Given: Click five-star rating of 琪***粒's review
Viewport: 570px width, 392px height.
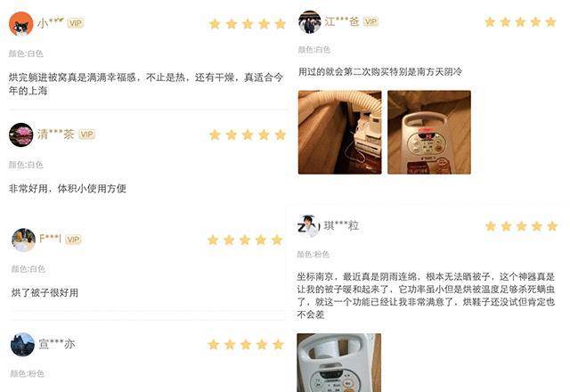Looking at the screenshot, I should 521,226.
